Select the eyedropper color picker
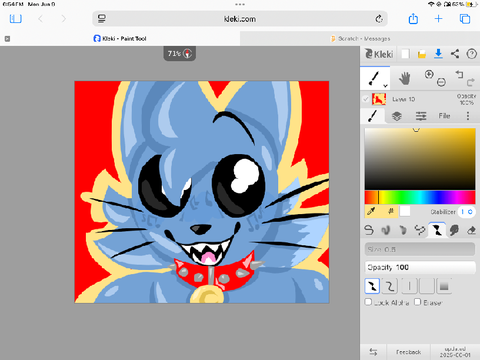Screen dimensions: 480x360 pyautogui.click(x=371, y=211)
